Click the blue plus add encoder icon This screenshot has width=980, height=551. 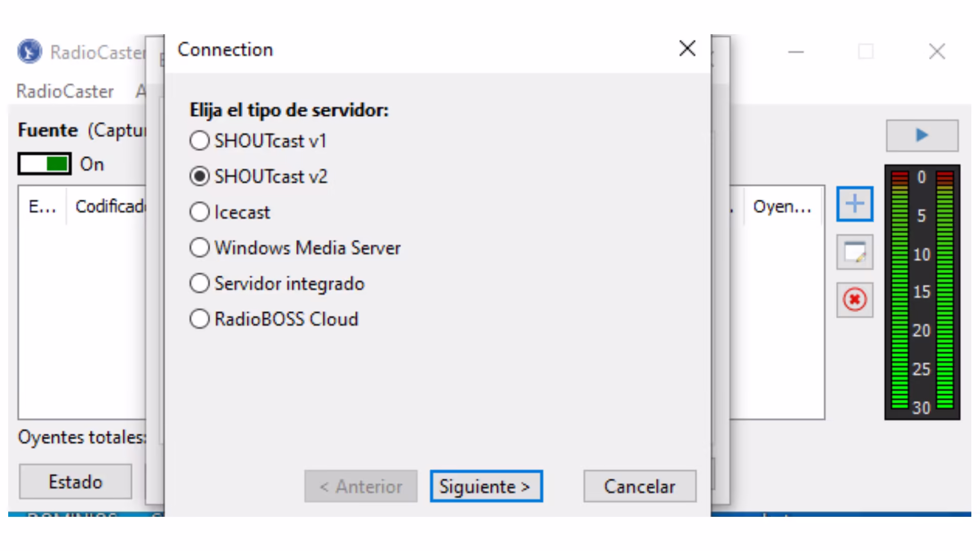854,204
